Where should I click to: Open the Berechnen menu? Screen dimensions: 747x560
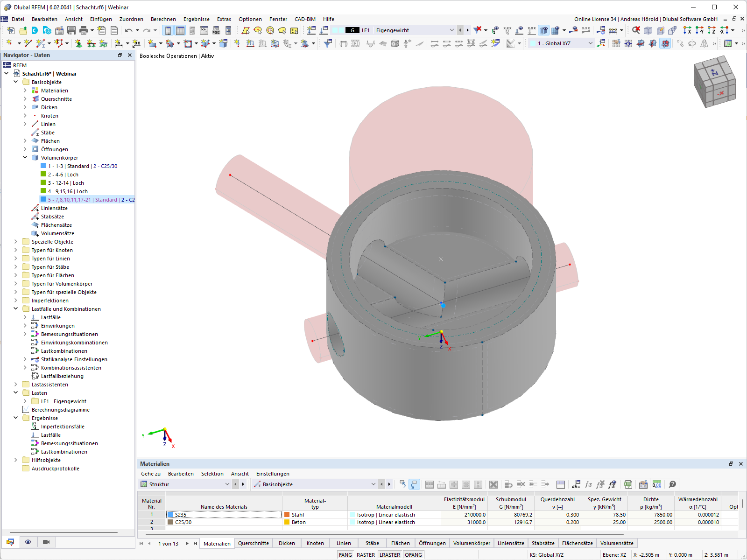(x=163, y=19)
